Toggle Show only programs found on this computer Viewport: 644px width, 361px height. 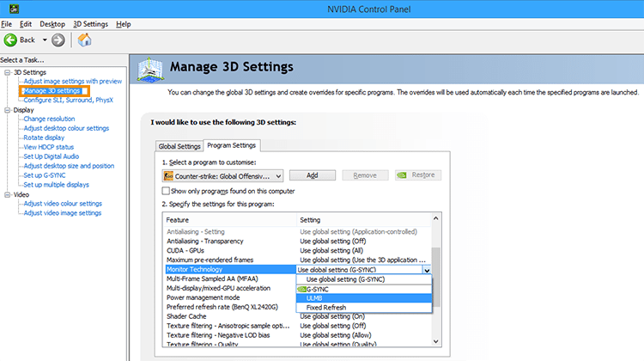(x=166, y=191)
